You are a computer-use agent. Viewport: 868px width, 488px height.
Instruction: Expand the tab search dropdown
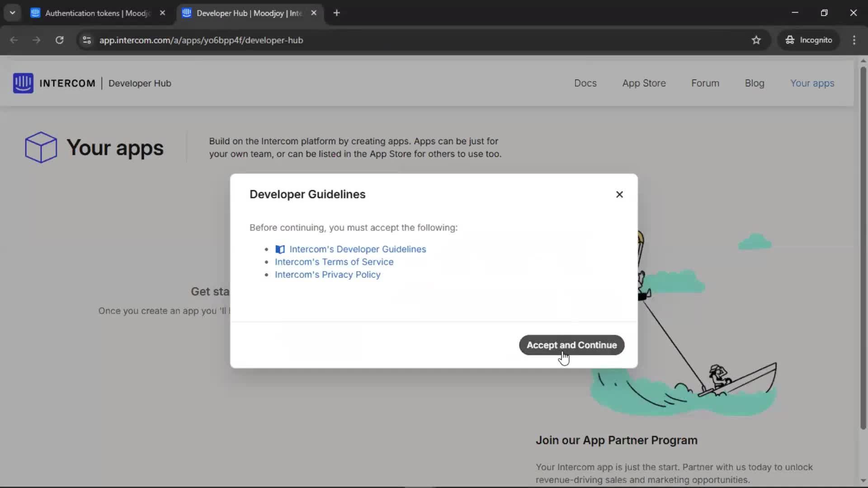click(12, 13)
